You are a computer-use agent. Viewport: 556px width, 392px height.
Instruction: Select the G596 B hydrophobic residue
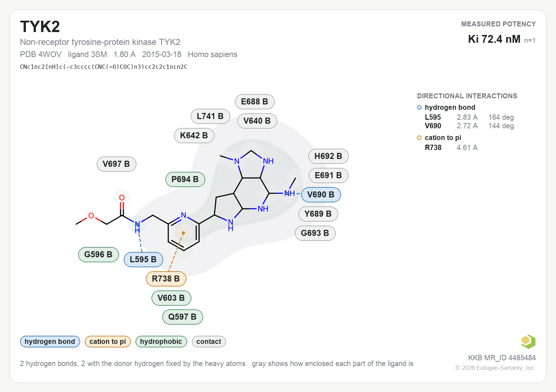click(98, 254)
